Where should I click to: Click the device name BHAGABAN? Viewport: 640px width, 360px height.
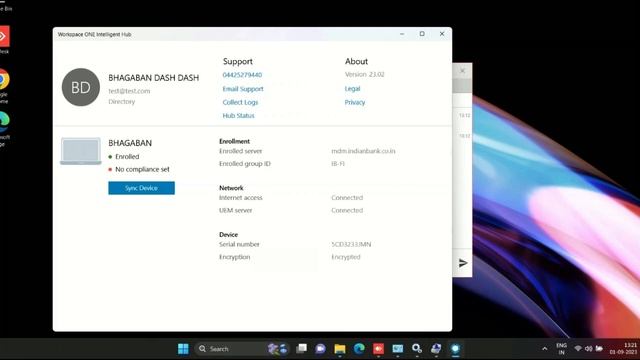click(x=130, y=143)
